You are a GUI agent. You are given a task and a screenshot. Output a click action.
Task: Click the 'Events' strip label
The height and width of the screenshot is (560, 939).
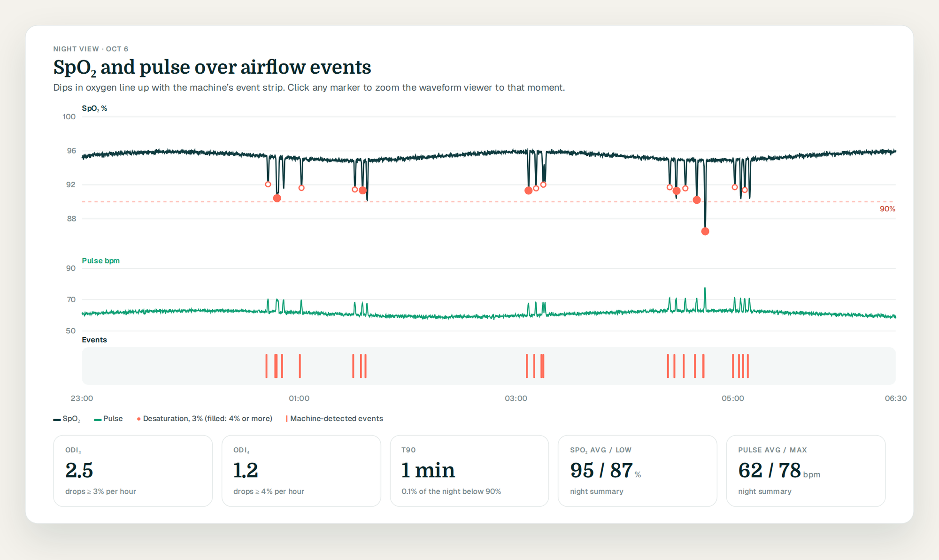pyautogui.click(x=94, y=340)
